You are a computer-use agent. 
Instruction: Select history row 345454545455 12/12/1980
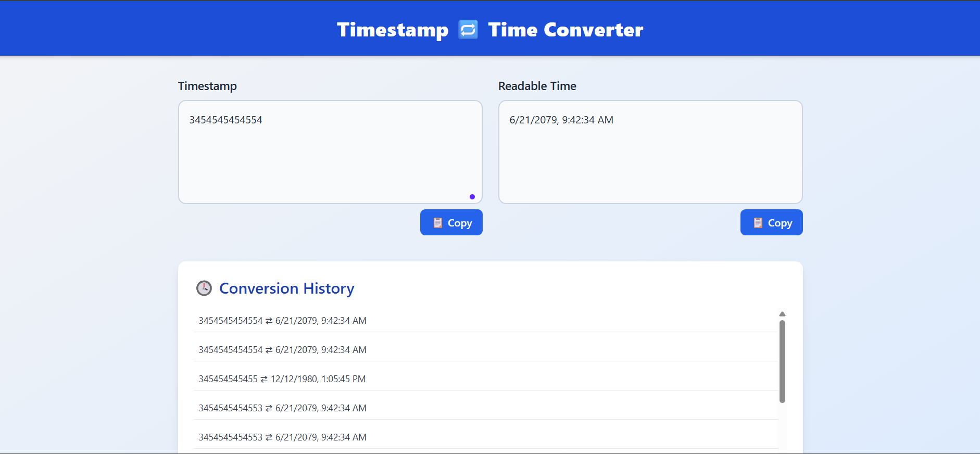click(485, 379)
